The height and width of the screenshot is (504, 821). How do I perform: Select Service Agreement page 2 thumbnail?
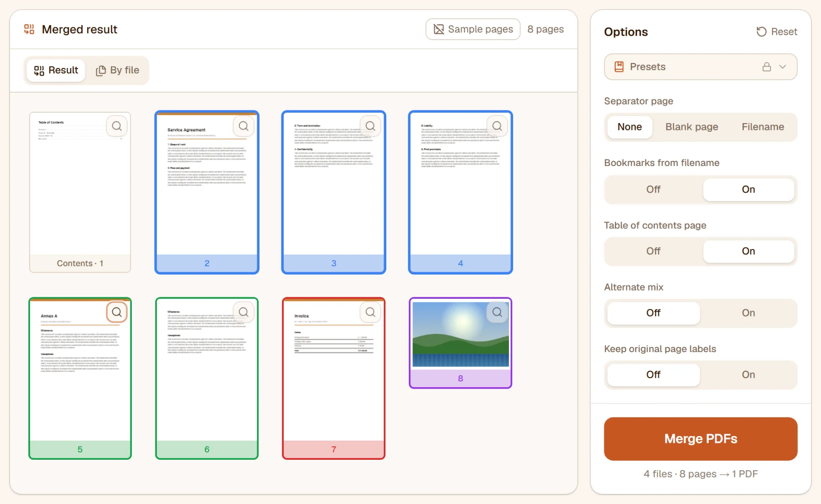coord(207,192)
